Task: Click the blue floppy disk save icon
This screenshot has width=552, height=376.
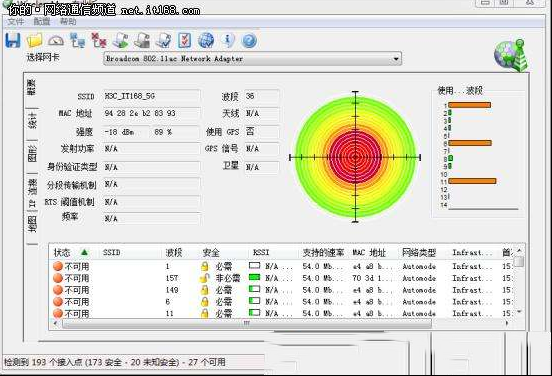Action: click(x=13, y=40)
